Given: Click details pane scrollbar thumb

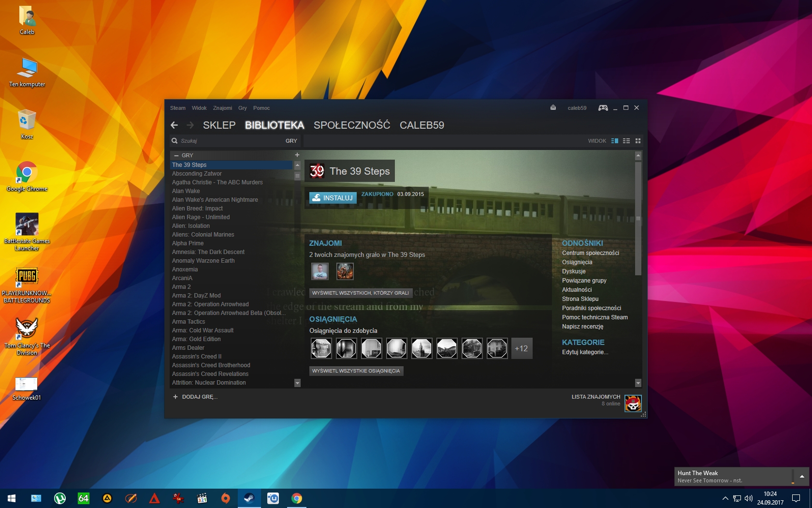Looking at the screenshot, I should [x=638, y=219].
